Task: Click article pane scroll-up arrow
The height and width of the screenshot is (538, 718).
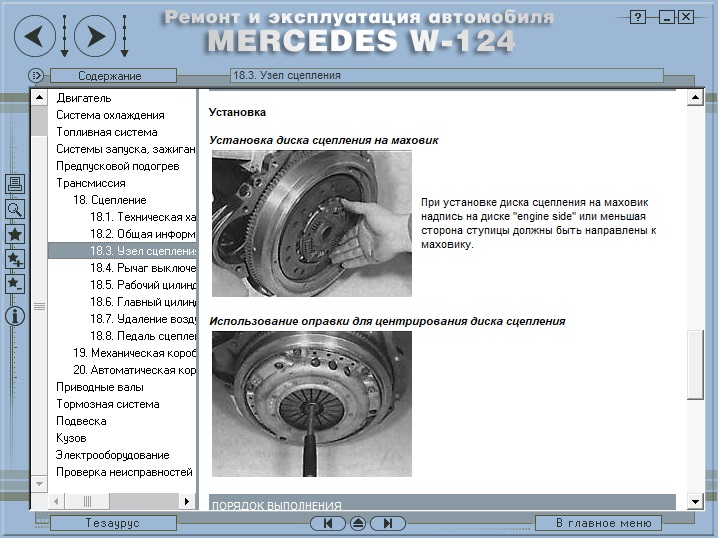Action: [x=696, y=97]
